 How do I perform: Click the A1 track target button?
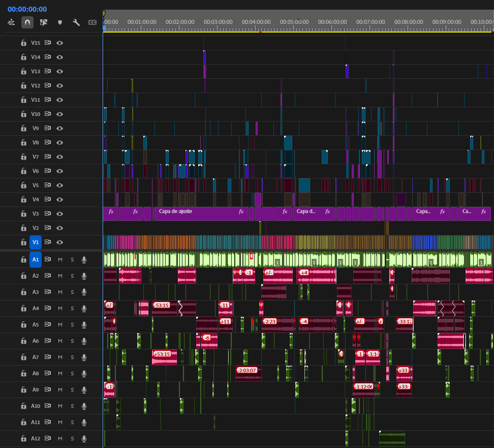click(x=35, y=260)
